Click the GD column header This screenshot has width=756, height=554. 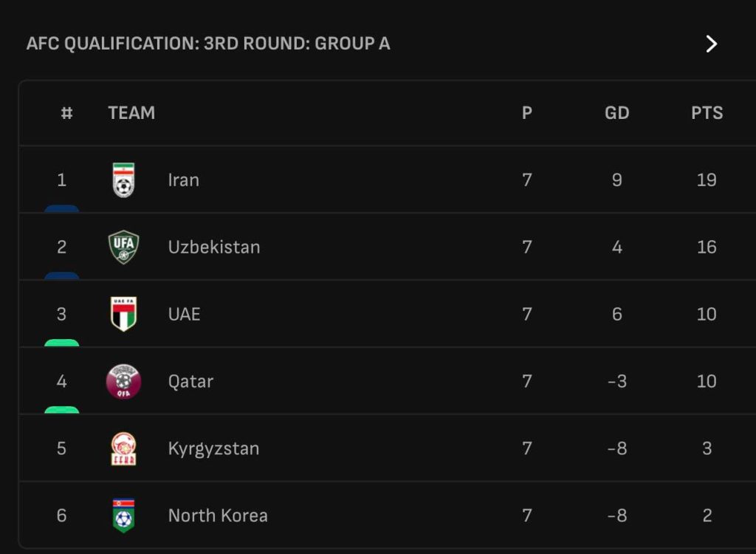coord(616,113)
